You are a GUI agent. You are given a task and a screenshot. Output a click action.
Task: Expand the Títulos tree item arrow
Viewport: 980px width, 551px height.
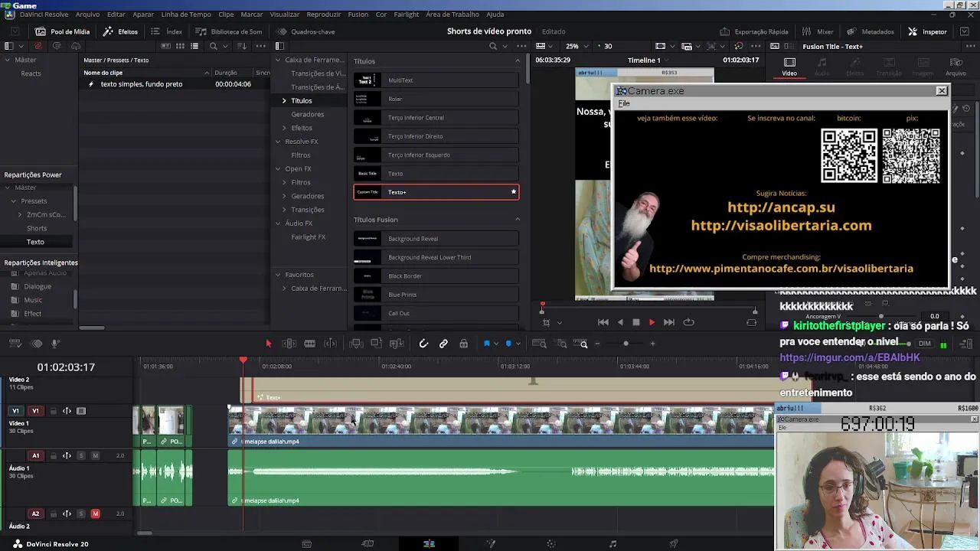(x=284, y=101)
